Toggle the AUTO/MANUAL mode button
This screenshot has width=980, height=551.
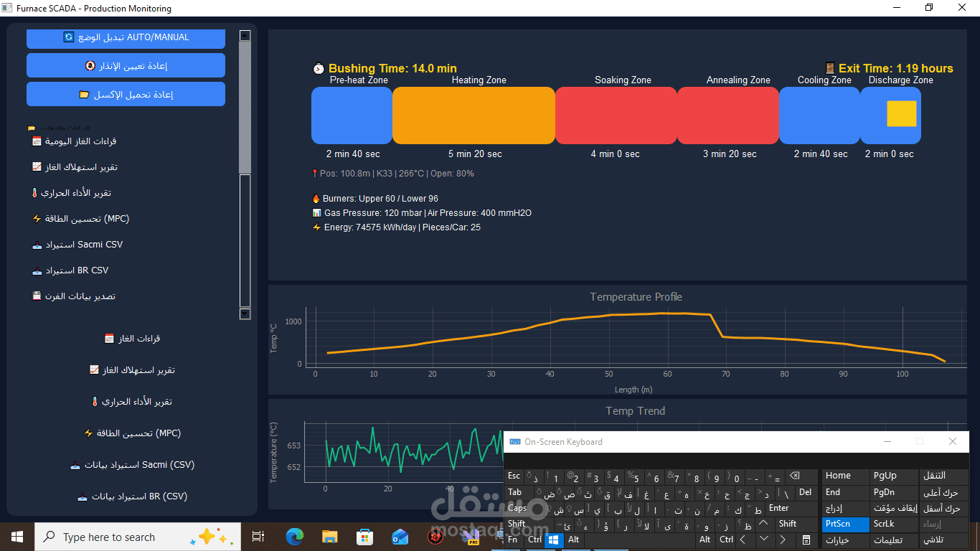tap(126, 37)
